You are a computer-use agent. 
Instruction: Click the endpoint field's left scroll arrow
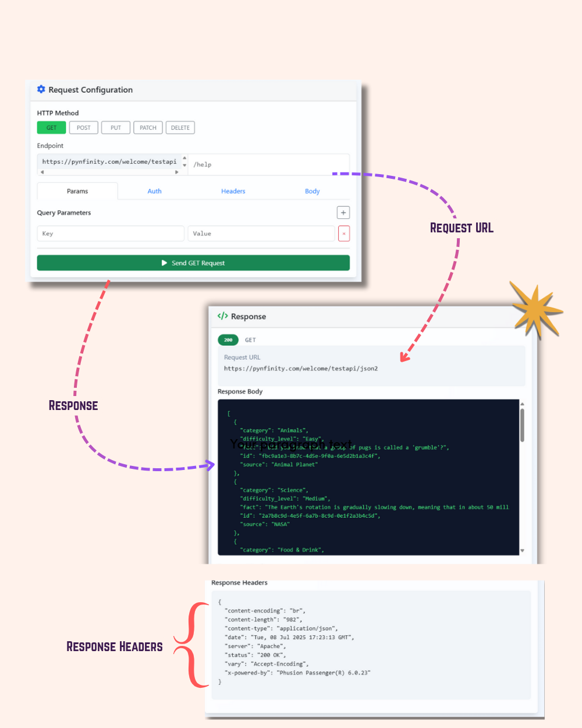coord(42,172)
